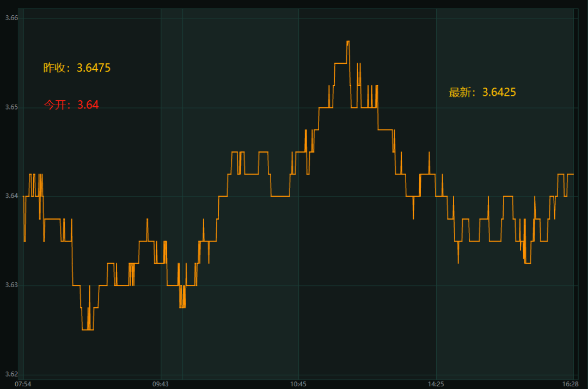Click the rightmost end of the price line
The height and width of the screenshot is (389, 588).
click(573, 174)
